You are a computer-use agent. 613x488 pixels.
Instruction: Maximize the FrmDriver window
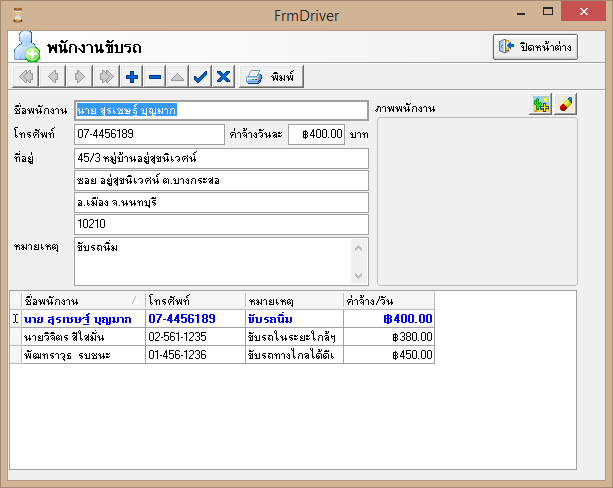(x=548, y=12)
